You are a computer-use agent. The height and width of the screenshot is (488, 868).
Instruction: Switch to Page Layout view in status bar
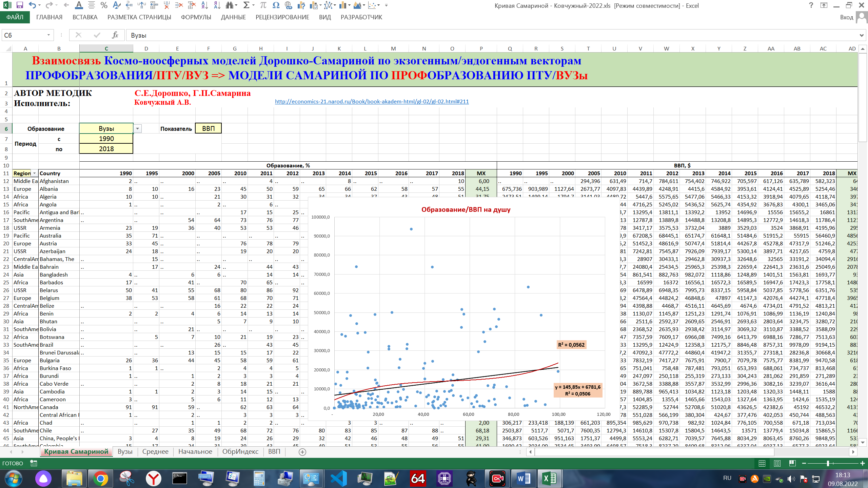pos(777,463)
